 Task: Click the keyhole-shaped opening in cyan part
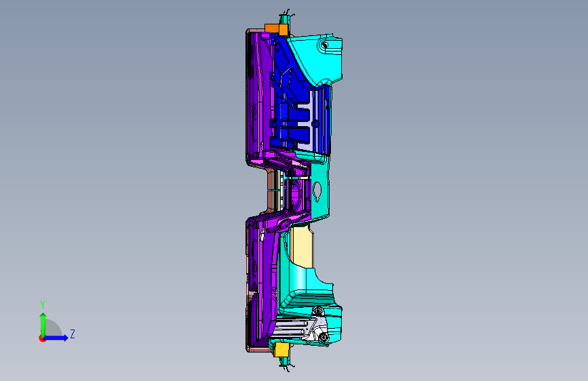pos(317,192)
